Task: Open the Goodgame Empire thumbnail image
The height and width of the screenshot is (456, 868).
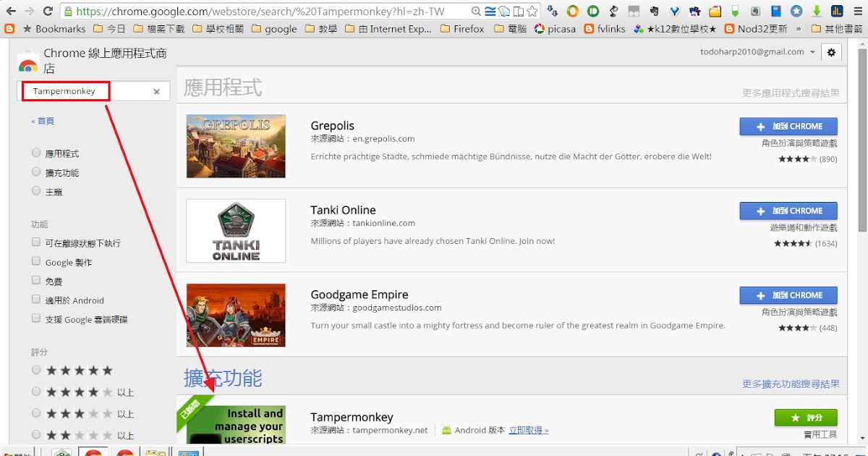Action: tap(236, 316)
